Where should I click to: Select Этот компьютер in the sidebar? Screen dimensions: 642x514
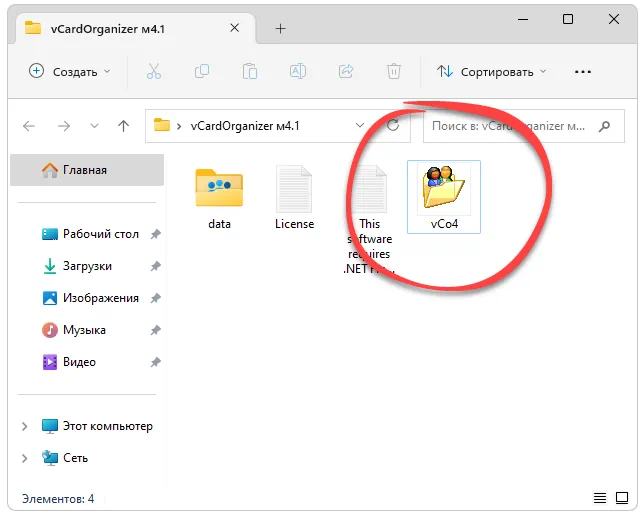pyautogui.click(x=97, y=426)
